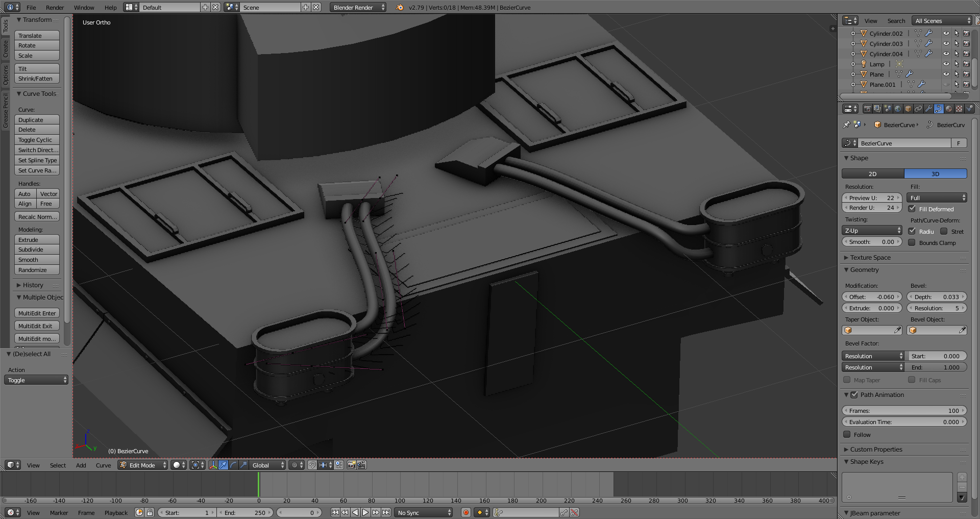Click the red auto-keyframe record button
This screenshot has height=519, width=980.
pos(465,512)
